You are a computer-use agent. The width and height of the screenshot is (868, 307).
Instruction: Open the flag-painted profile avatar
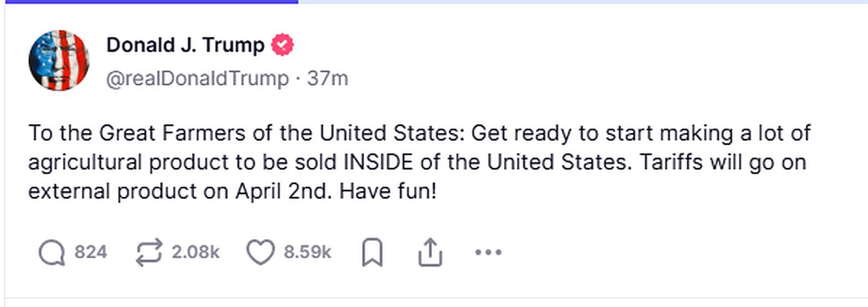[x=59, y=61]
